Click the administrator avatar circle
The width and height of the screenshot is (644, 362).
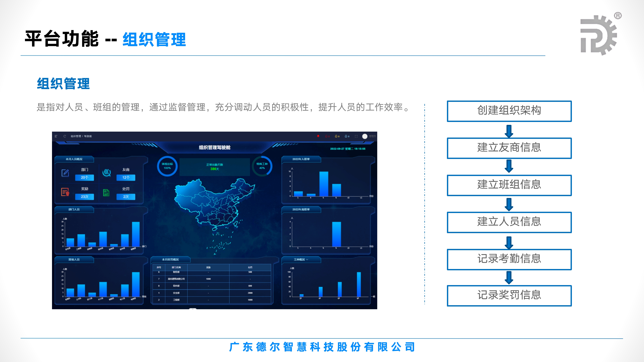(365, 136)
